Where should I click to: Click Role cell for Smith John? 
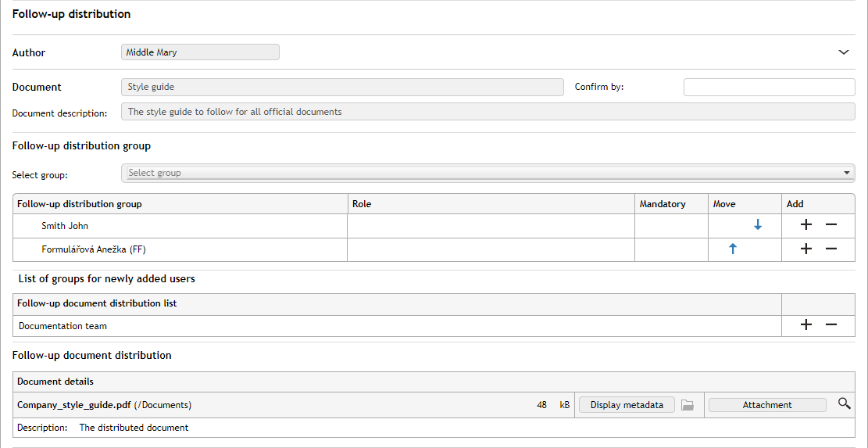tap(491, 226)
